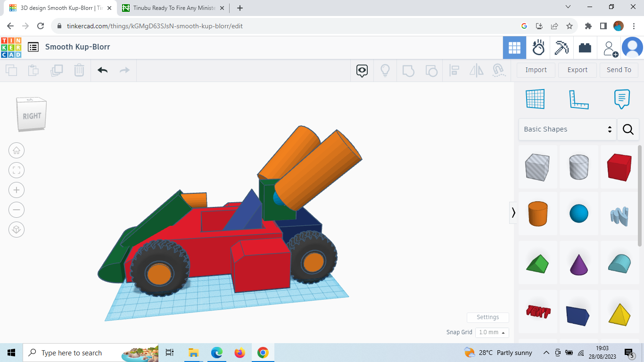The height and width of the screenshot is (362, 644).
Task: Toggle hide selection with the eye icon
Action: pos(362,70)
